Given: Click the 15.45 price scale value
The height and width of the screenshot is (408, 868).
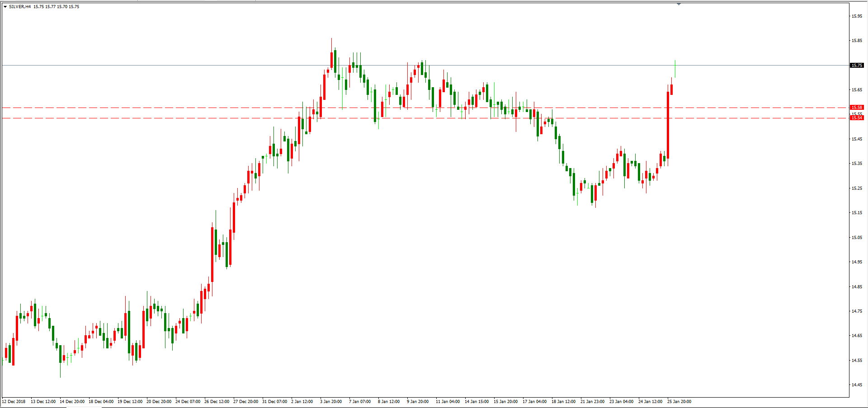Looking at the screenshot, I should [857, 139].
